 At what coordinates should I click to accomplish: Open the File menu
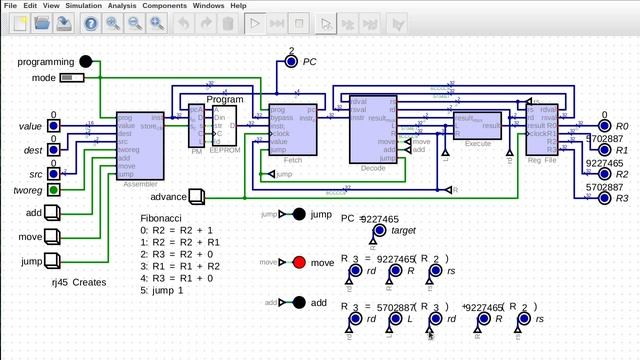[10, 6]
